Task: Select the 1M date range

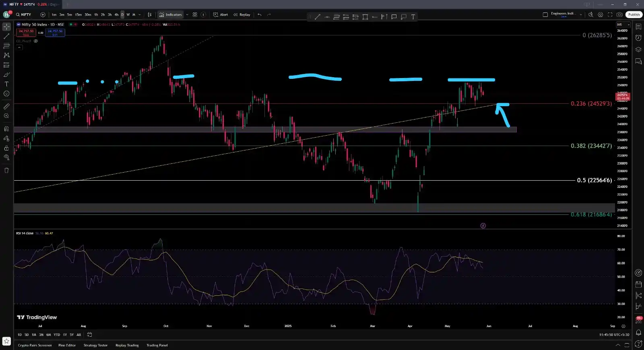Action: coord(34,335)
